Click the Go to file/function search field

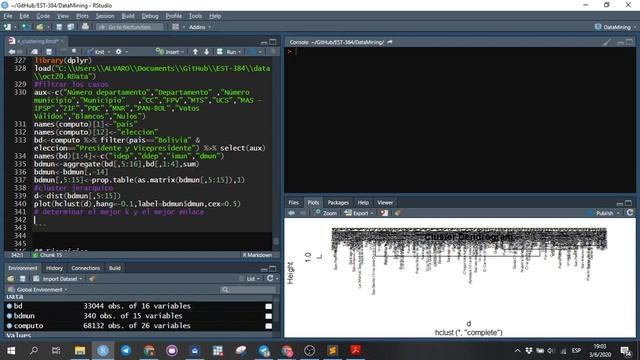coord(130,27)
